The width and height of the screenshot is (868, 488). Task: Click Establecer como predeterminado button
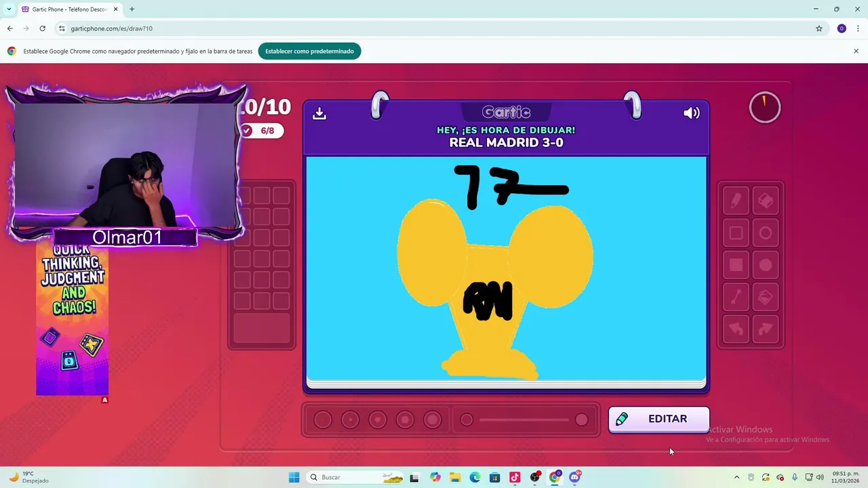click(309, 51)
